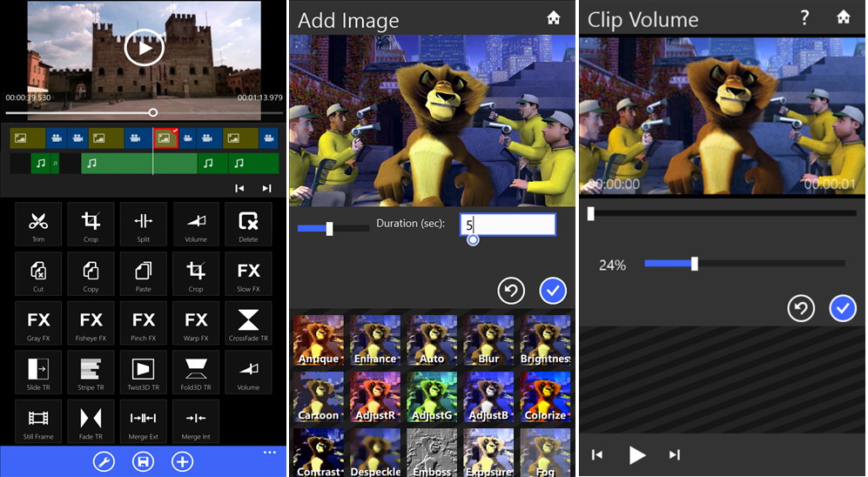868x477 pixels.
Task: Apply Slow FX effect
Action: tap(248, 273)
